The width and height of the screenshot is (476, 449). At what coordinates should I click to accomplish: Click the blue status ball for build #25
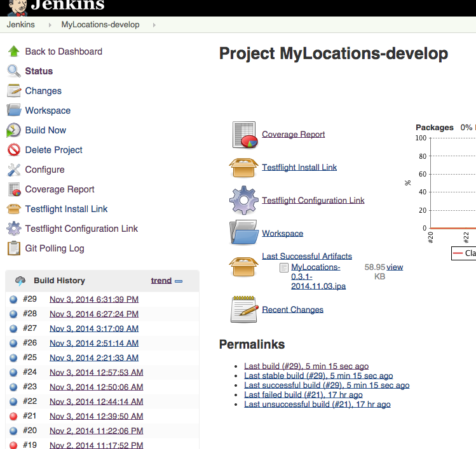[13, 358]
